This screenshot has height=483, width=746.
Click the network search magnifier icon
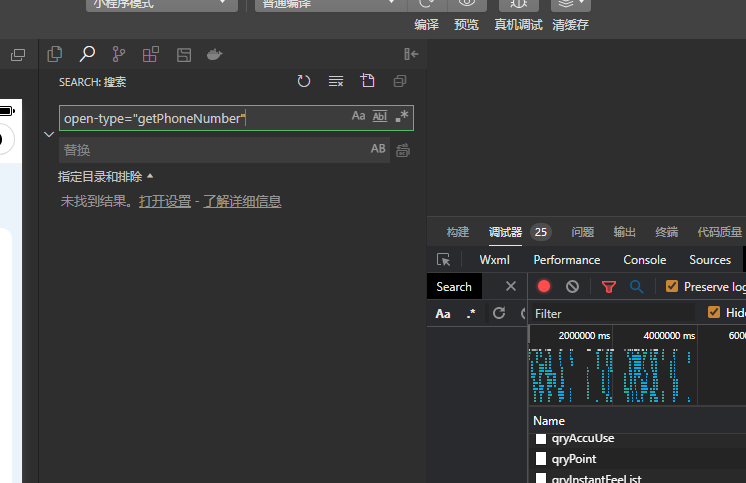(x=637, y=286)
